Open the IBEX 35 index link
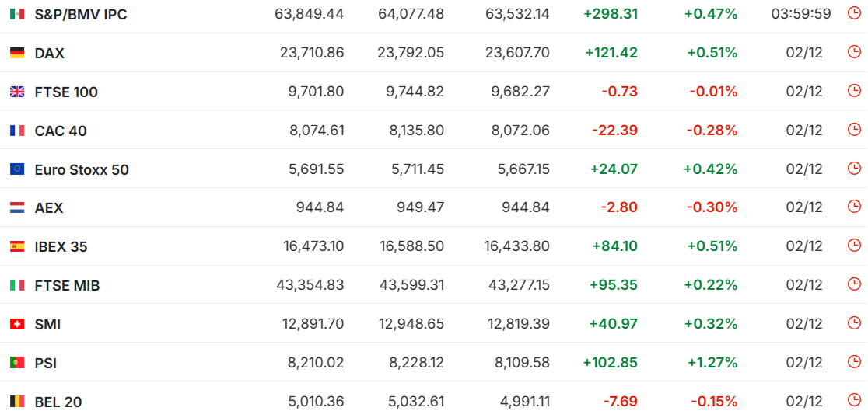The height and width of the screenshot is (411, 868). click(x=61, y=247)
